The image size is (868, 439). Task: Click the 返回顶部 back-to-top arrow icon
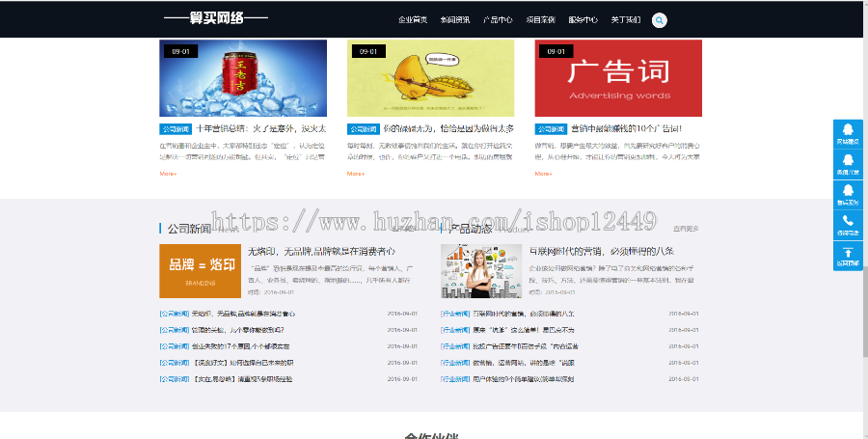[848, 256]
